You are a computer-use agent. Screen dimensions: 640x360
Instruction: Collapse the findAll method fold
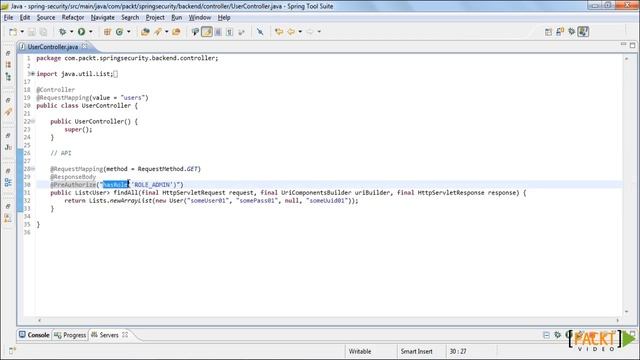point(33,169)
